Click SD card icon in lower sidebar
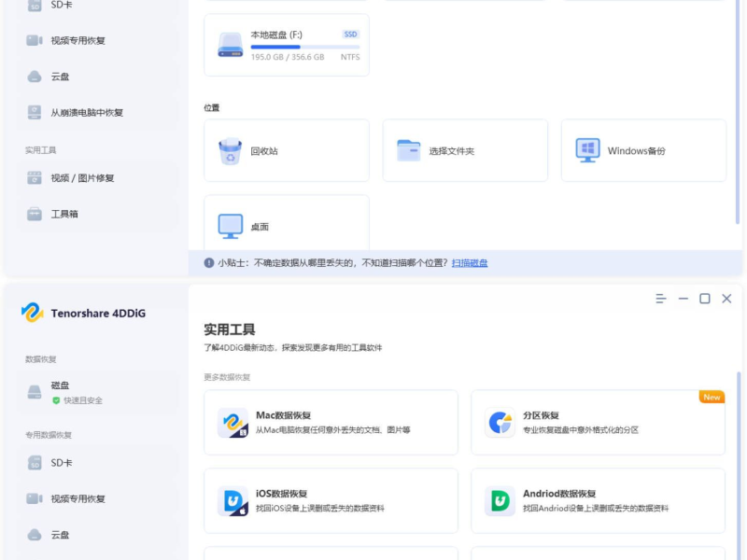 coord(35,463)
